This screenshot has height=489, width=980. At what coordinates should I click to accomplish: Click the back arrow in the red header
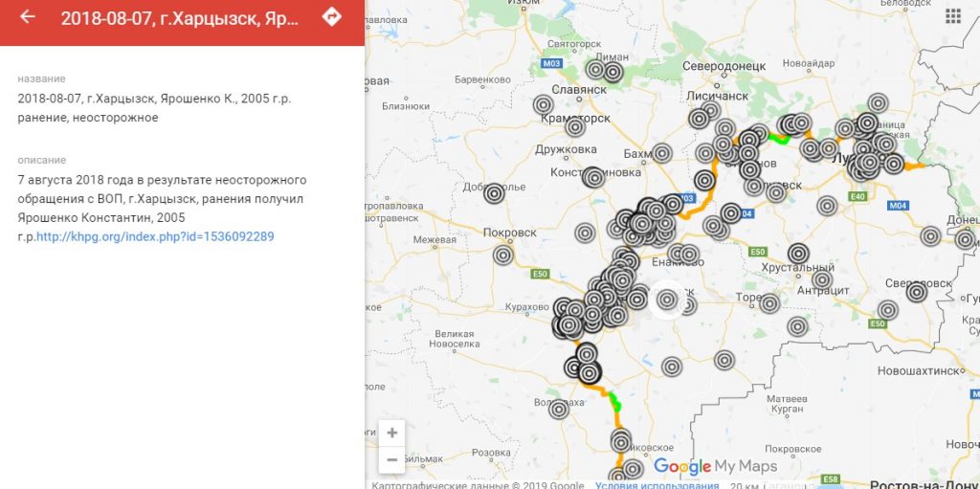pyautogui.click(x=27, y=17)
